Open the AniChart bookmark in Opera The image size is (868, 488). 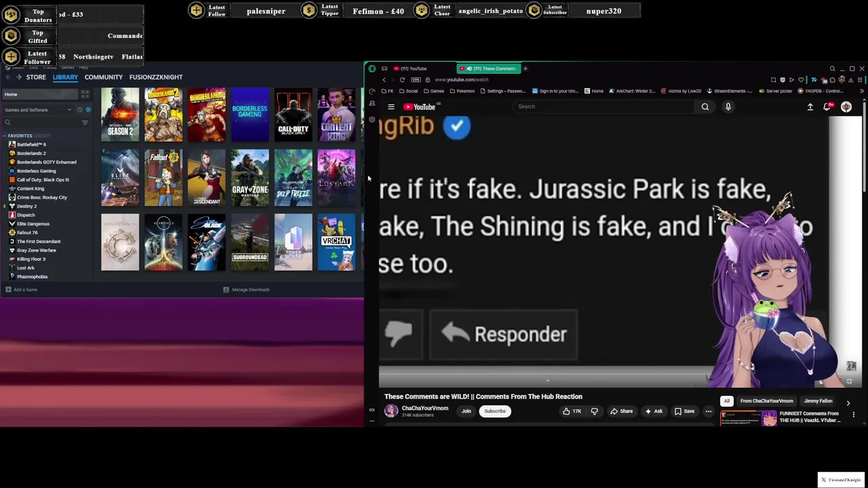(631, 91)
